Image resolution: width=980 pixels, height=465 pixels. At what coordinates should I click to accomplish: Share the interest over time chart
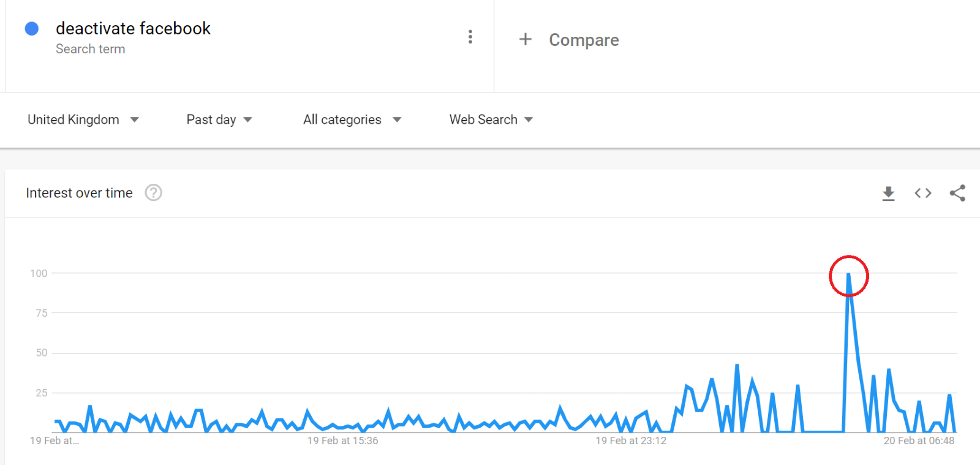pyautogui.click(x=957, y=193)
